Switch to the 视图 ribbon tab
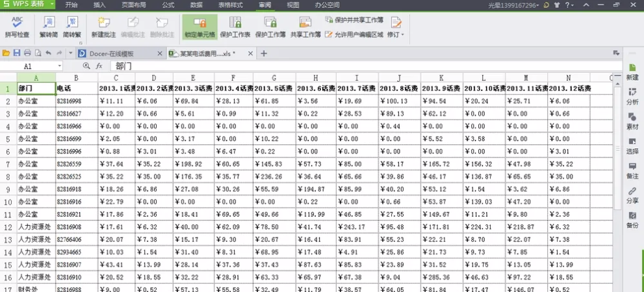The height and width of the screenshot is (292, 644). (x=293, y=5)
